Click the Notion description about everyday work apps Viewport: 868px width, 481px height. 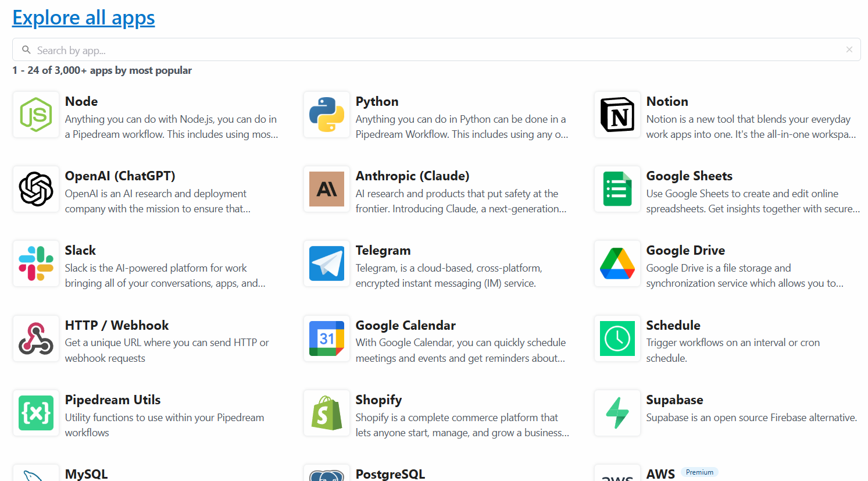click(751, 127)
